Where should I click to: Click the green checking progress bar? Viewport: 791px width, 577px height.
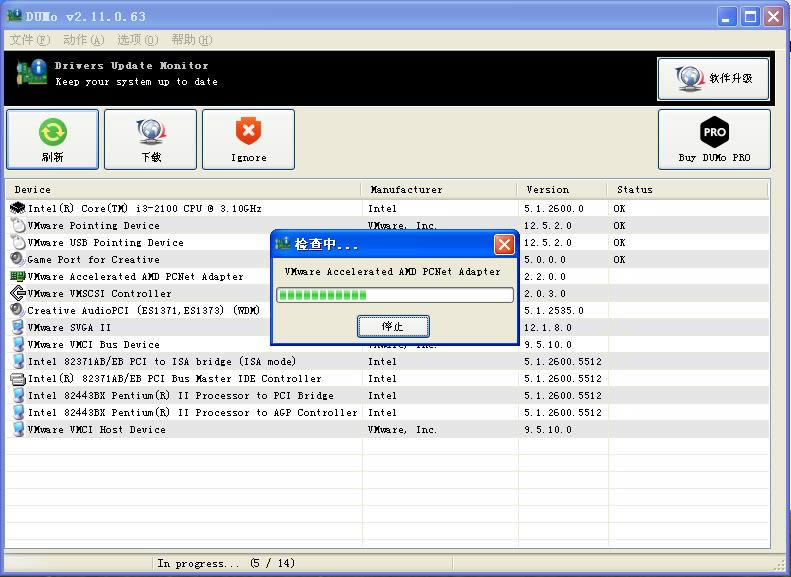[x=395, y=295]
